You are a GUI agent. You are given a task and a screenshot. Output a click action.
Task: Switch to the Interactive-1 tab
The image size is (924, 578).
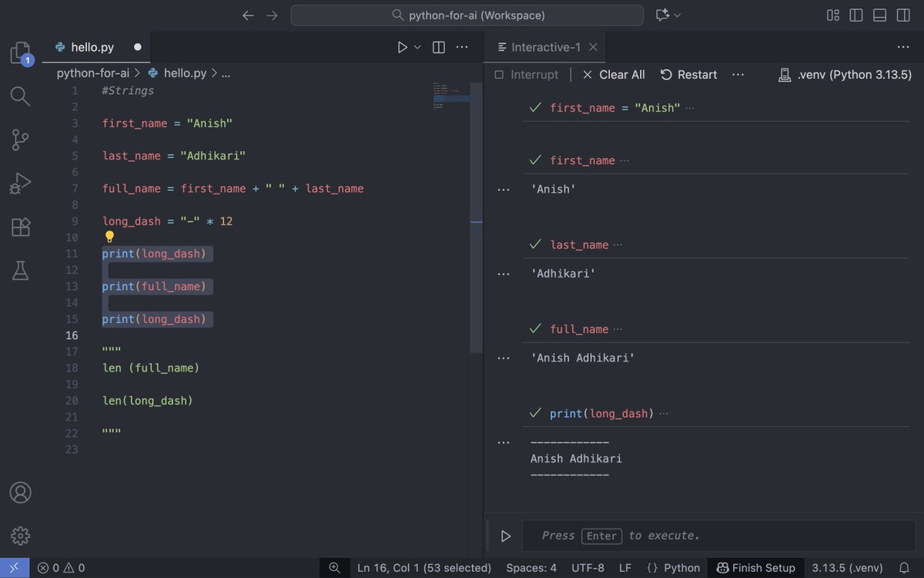click(x=546, y=47)
